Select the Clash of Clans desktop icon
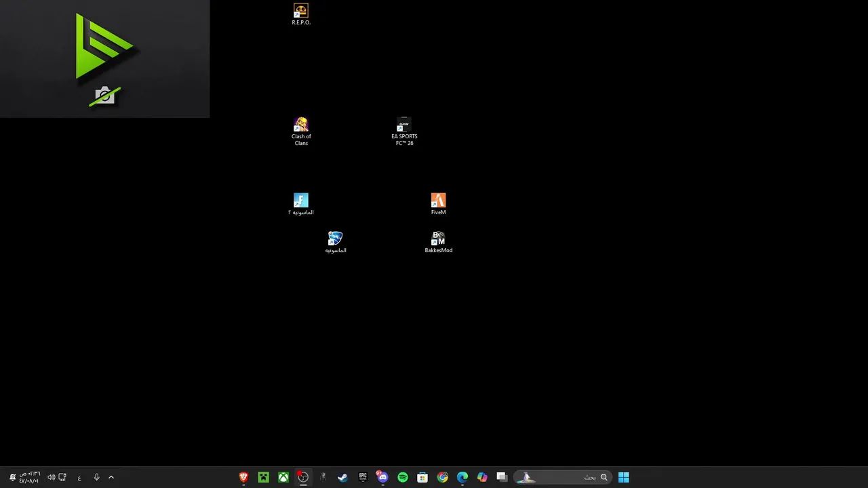The width and height of the screenshot is (868, 488). click(301, 131)
